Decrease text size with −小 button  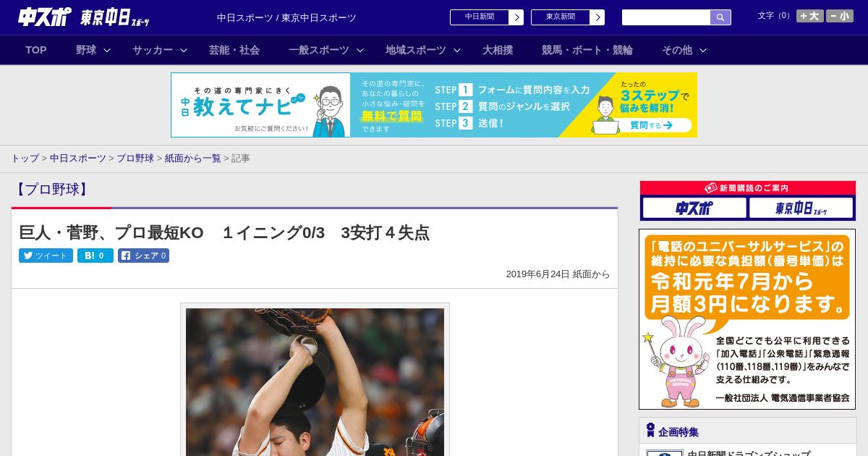(839, 16)
